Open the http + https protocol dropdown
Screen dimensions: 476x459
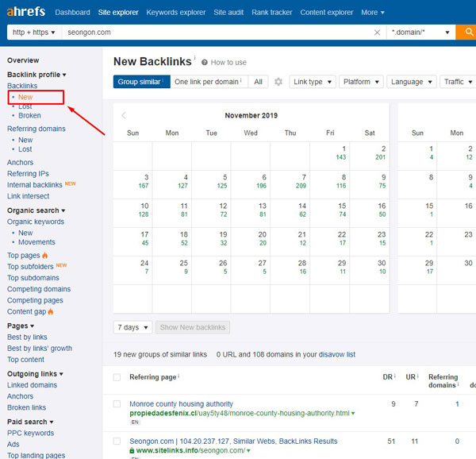(34, 33)
